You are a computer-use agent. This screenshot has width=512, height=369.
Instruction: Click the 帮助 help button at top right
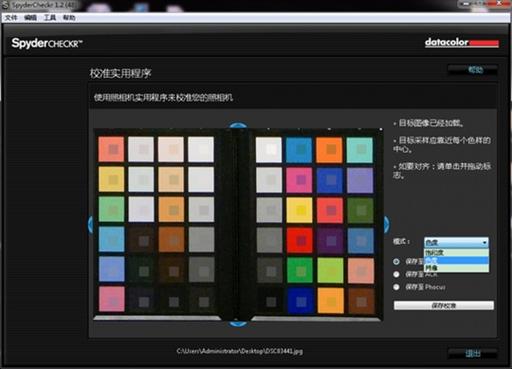click(x=473, y=70)
